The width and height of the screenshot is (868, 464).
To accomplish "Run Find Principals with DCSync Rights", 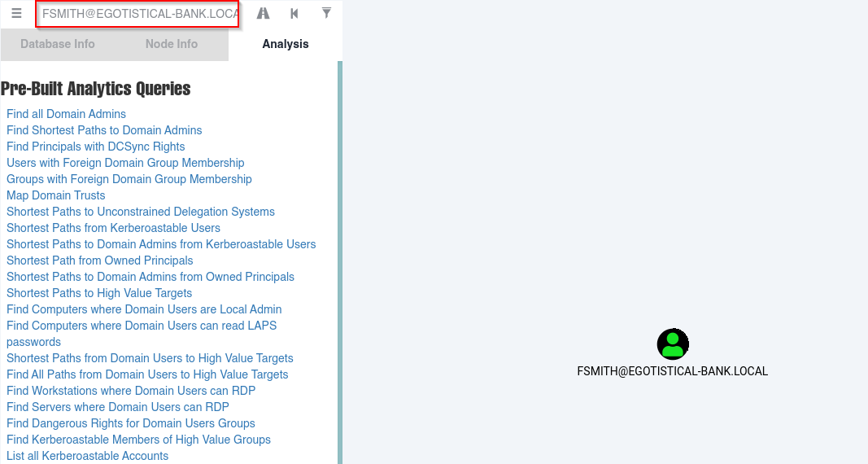I will (x=96, y=147).
